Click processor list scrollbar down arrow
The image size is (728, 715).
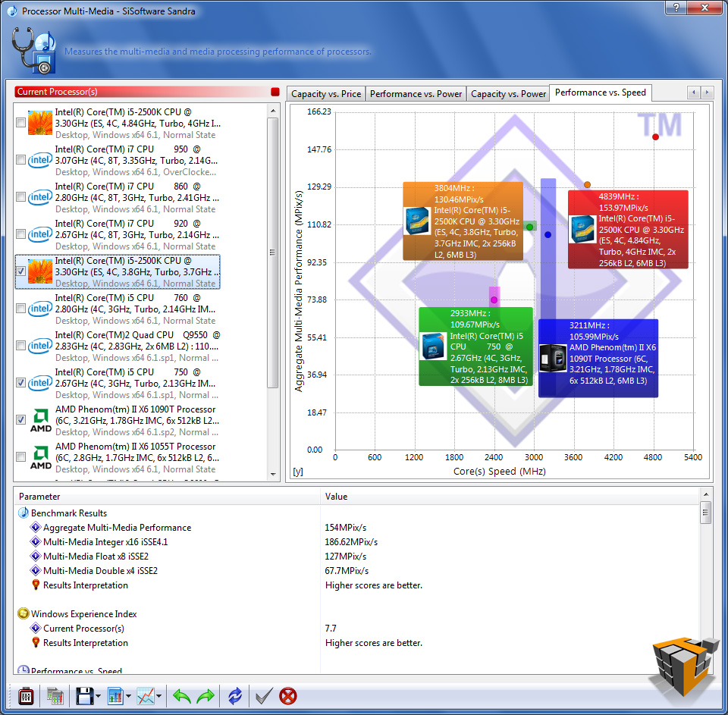(x=273, y=475)
